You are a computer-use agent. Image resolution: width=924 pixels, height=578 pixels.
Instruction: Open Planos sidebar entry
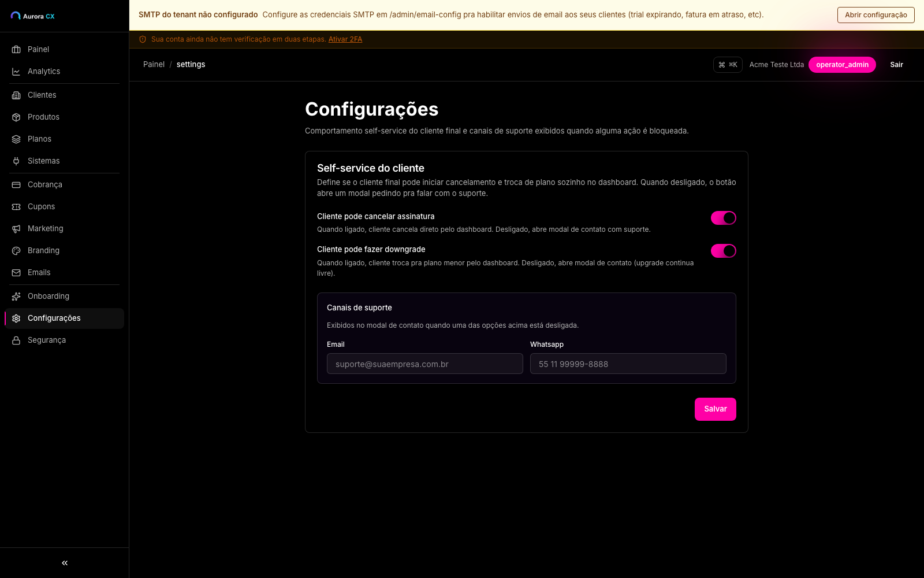pos(64,139)
